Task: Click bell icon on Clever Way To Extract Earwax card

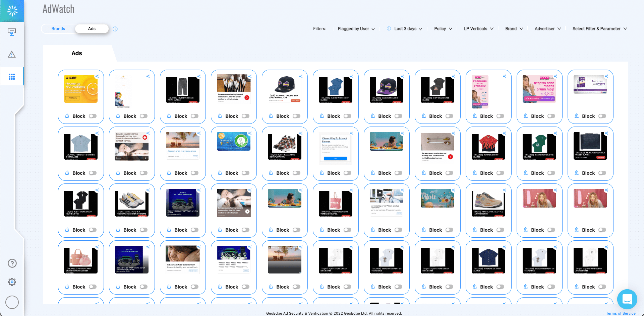Action: 322,173
